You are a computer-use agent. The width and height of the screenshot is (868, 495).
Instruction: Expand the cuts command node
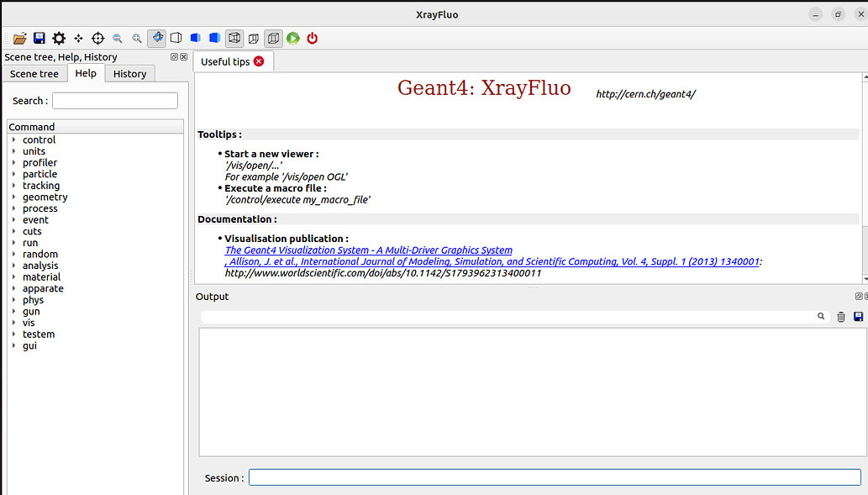[x=13, y=231]
